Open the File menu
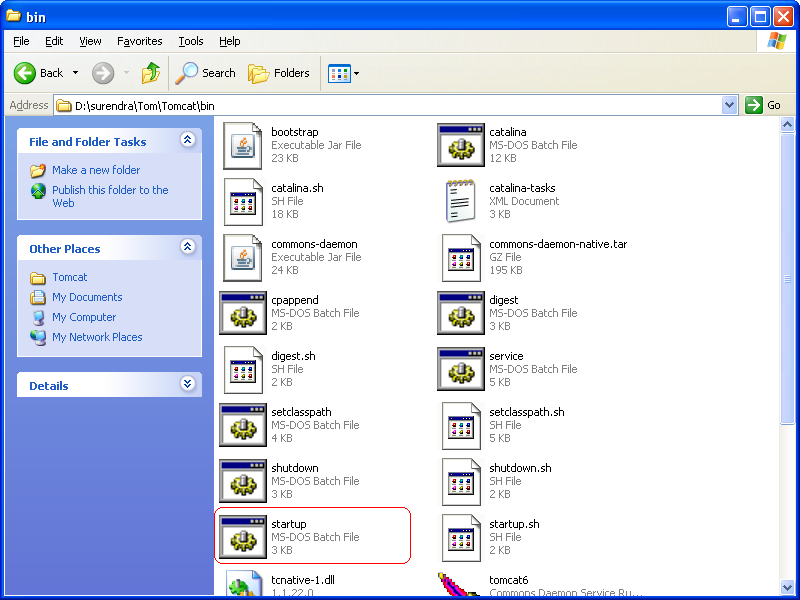Screen dimensions: 800x600 [21, 41]
